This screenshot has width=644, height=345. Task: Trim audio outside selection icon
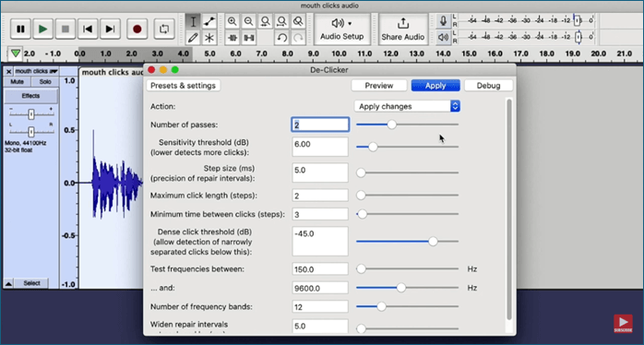click(233, 38)
